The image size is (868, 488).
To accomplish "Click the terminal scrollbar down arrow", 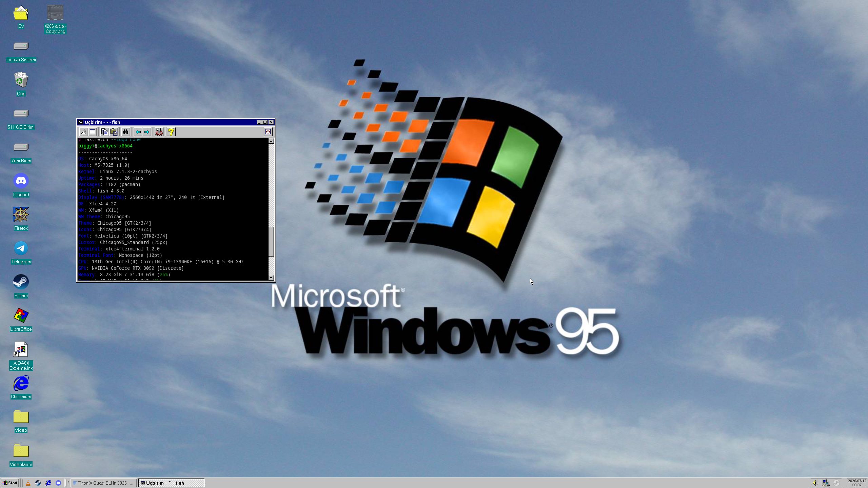I will coord(271,278).
